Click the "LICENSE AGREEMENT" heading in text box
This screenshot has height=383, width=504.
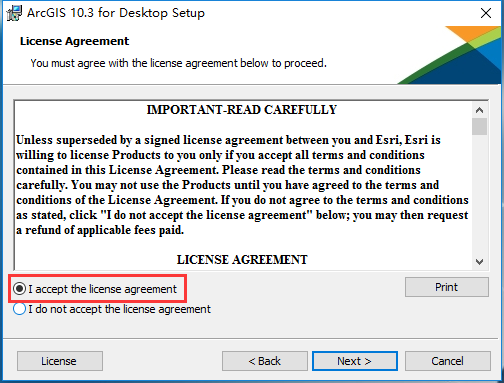242,260
